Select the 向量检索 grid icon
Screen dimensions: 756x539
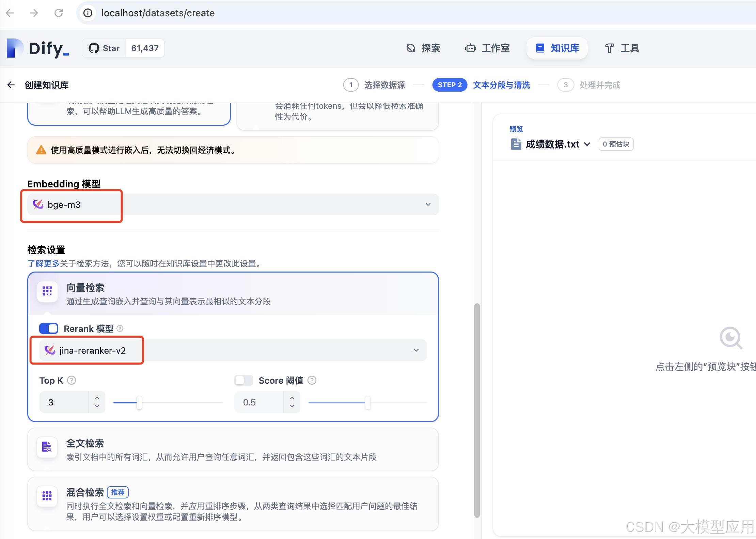tap(47, 291)
